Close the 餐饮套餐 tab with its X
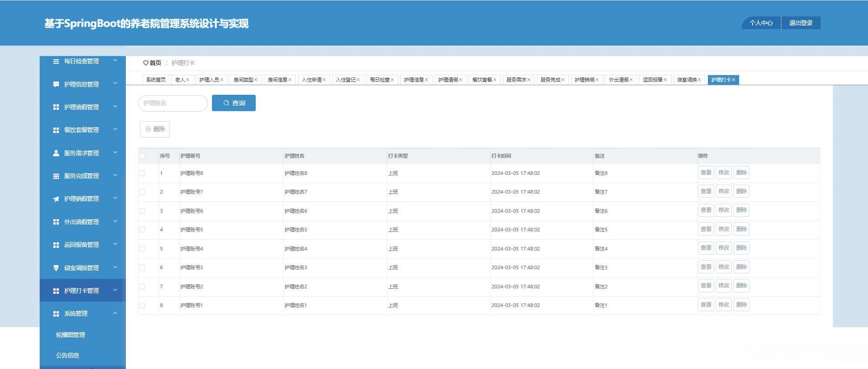This screenshot has width=868, height=369. coord(495,80)
